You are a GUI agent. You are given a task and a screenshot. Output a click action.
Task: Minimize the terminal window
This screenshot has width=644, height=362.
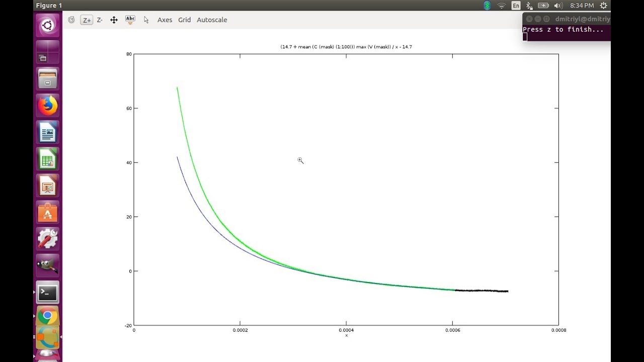538,19
